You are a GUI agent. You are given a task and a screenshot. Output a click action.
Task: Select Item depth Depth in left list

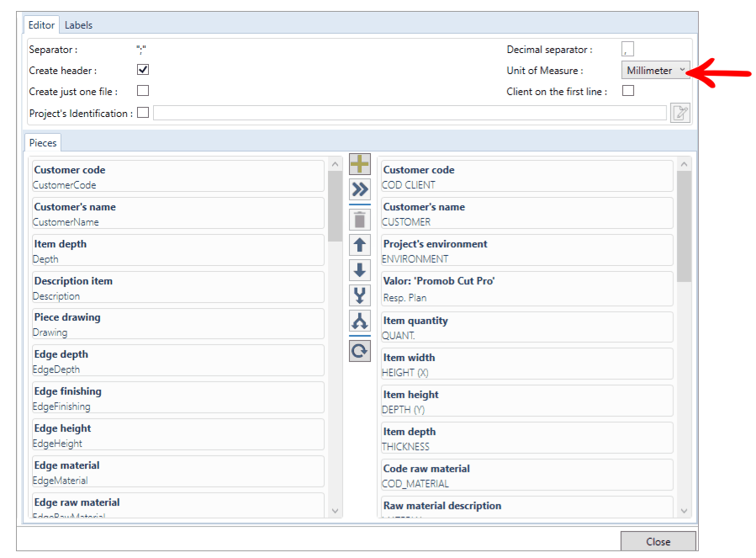[178, 250]
